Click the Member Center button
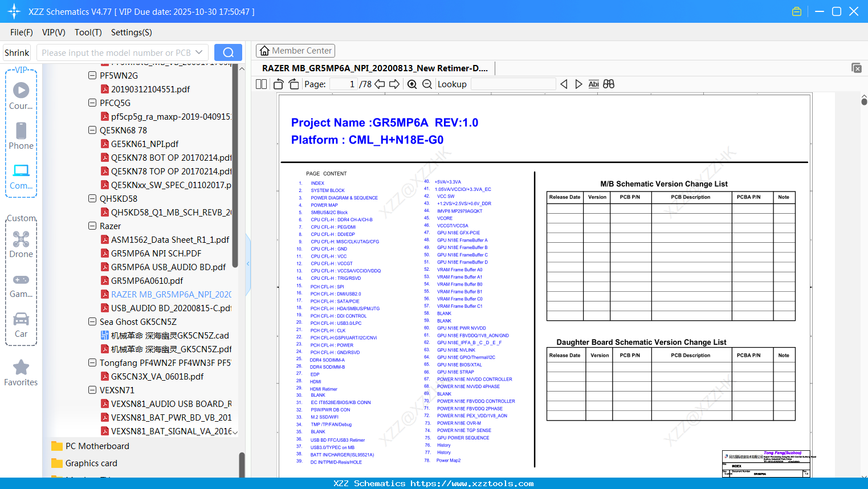The width and height of the screenshot is (868, 489). pyautogui.click(x=295, y=51)
